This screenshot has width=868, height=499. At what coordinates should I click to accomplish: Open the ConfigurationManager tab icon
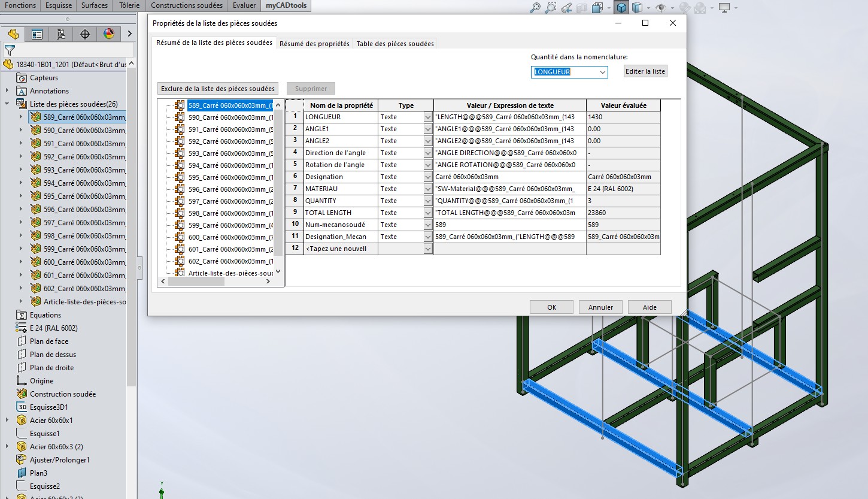coord(61,34)
